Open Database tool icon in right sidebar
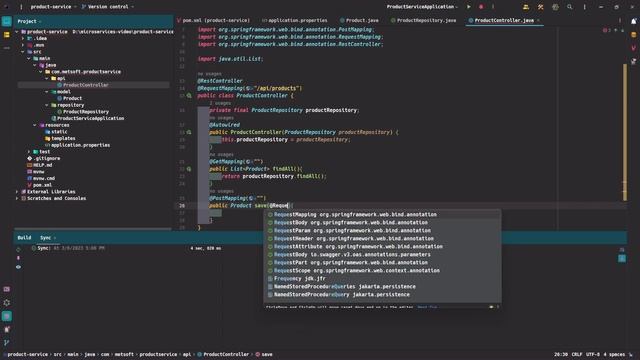Viewport: 640px width, 360px height. (633, 35)
